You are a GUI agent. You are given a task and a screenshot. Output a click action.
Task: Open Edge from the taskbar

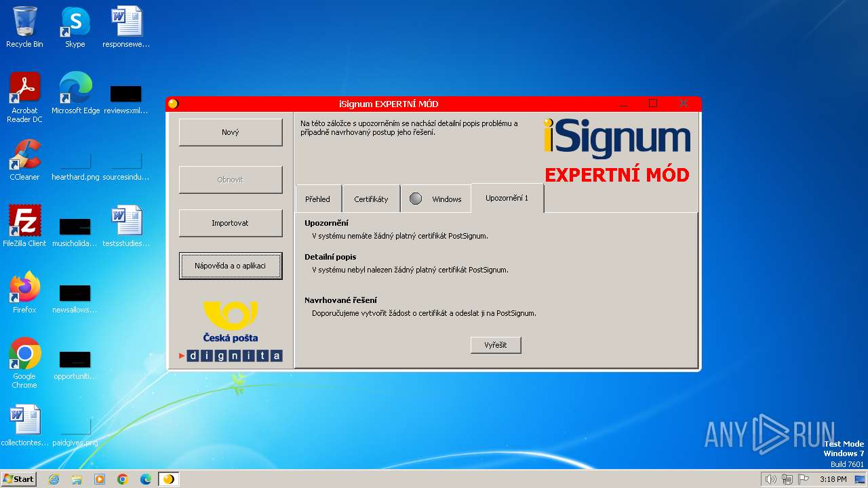[x=146, y=479]
